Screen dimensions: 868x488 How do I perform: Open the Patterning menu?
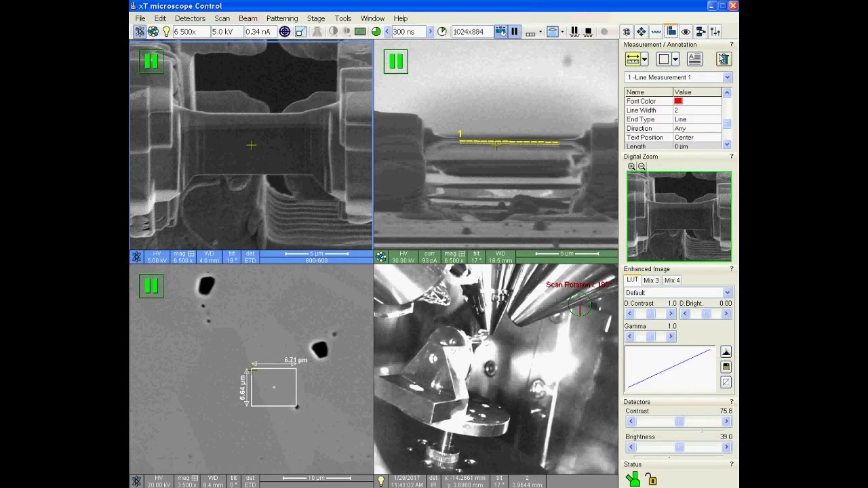pos(282,18)
